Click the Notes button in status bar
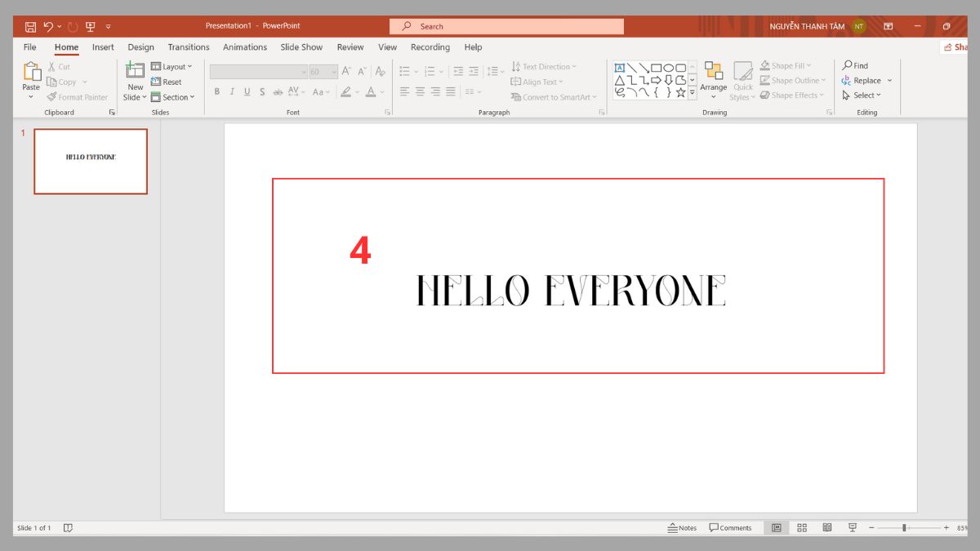The width and height of the screenshot is (980, 551). coord(683,527)
